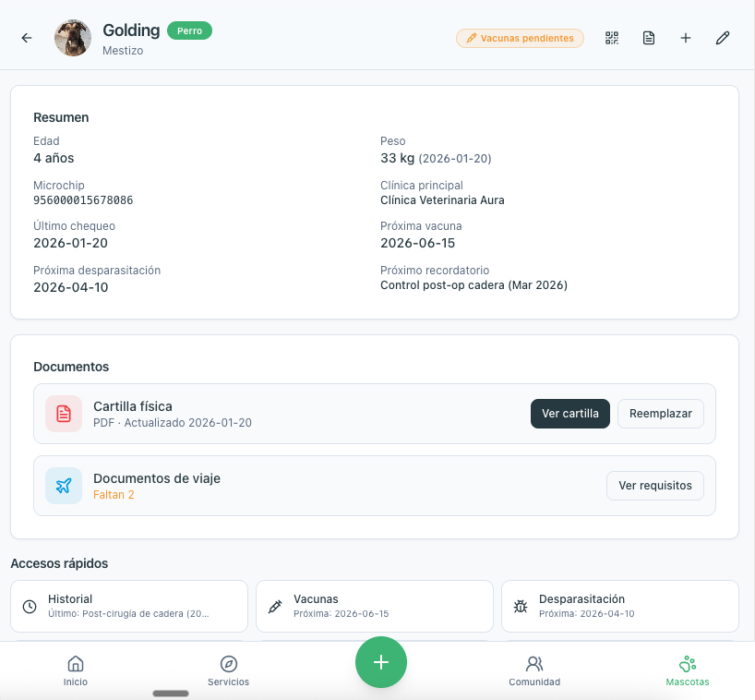Image resolution: width=755 pixels, height=700 pixels.
Task: Select the syringe icon on the Vacunas card
Action: (274, 606)
